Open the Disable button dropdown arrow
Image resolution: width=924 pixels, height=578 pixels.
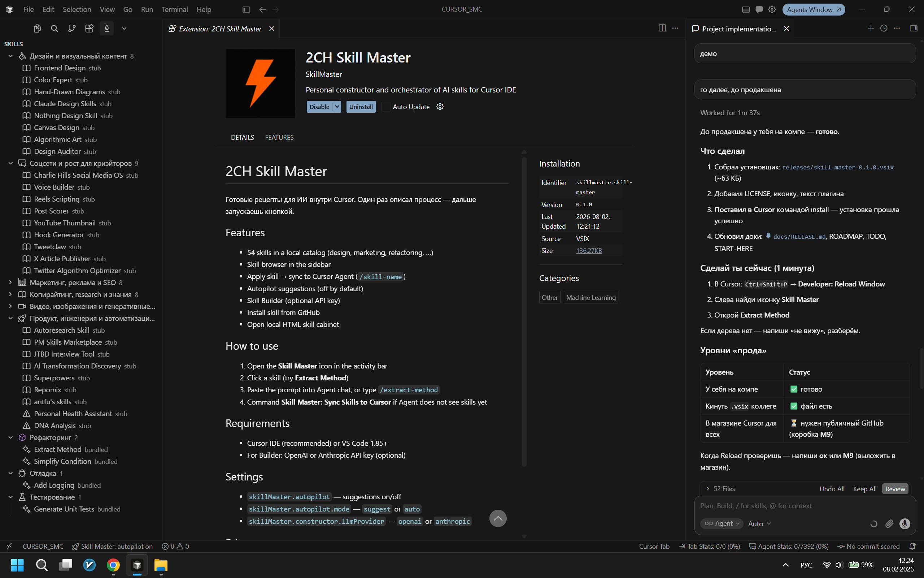[x=337, y=107]
